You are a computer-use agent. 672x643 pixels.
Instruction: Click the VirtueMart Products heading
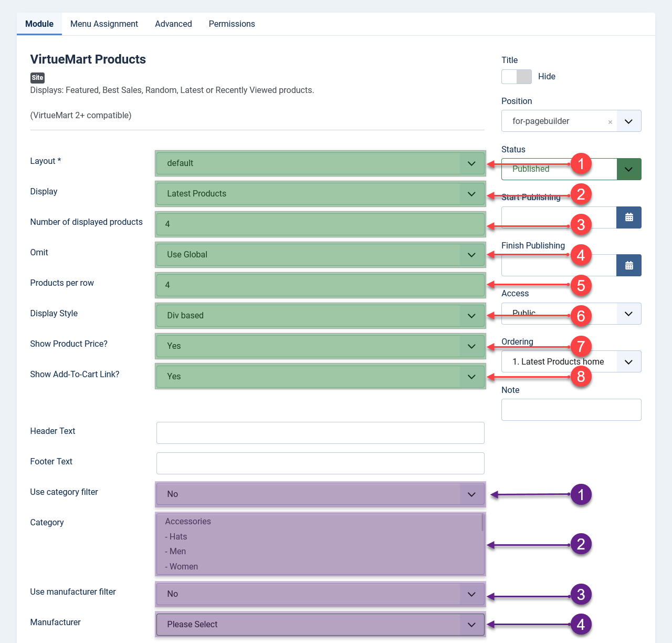click(88, 59)
